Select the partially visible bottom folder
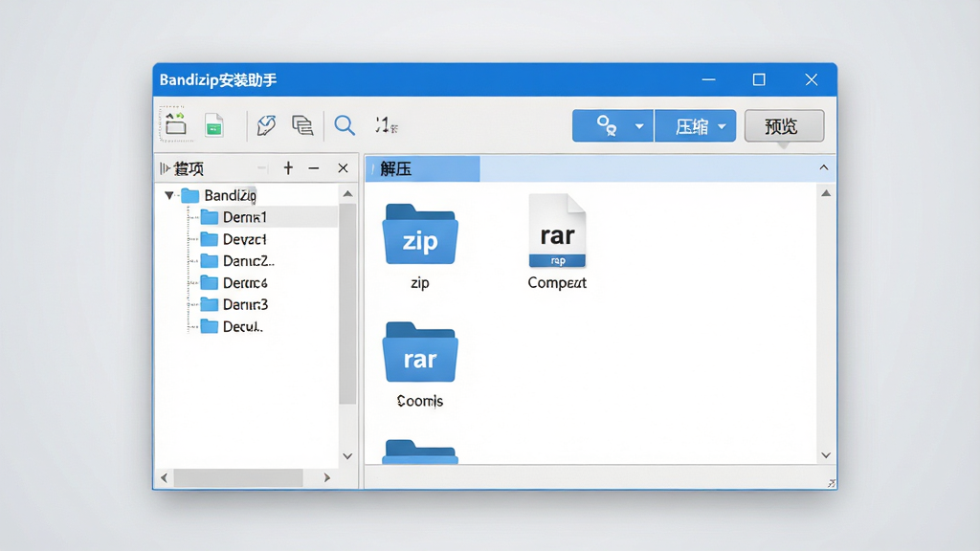This screenshot has width=980, height=551. [420, 452]
